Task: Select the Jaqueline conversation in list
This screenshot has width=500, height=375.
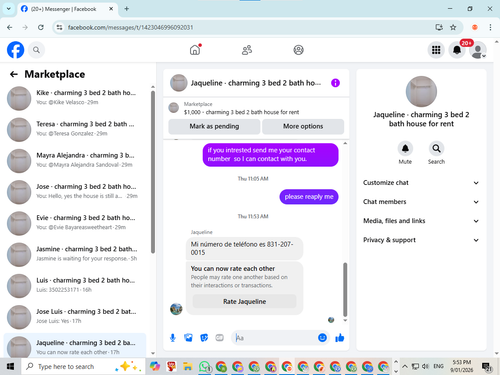Action: point(75,345)
